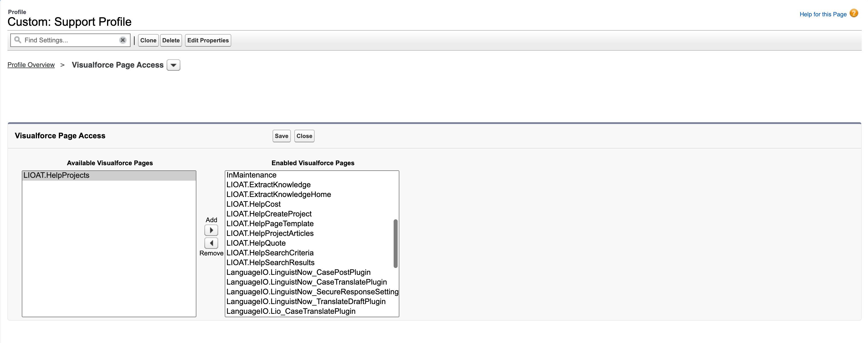
Task: Click the Close button
Action: click(304, 136)
